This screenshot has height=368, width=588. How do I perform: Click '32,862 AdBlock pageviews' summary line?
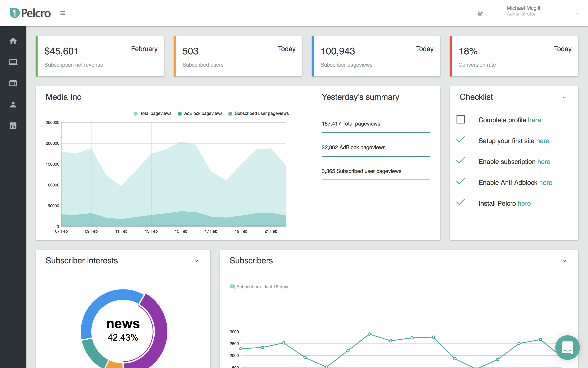point(354,147)
